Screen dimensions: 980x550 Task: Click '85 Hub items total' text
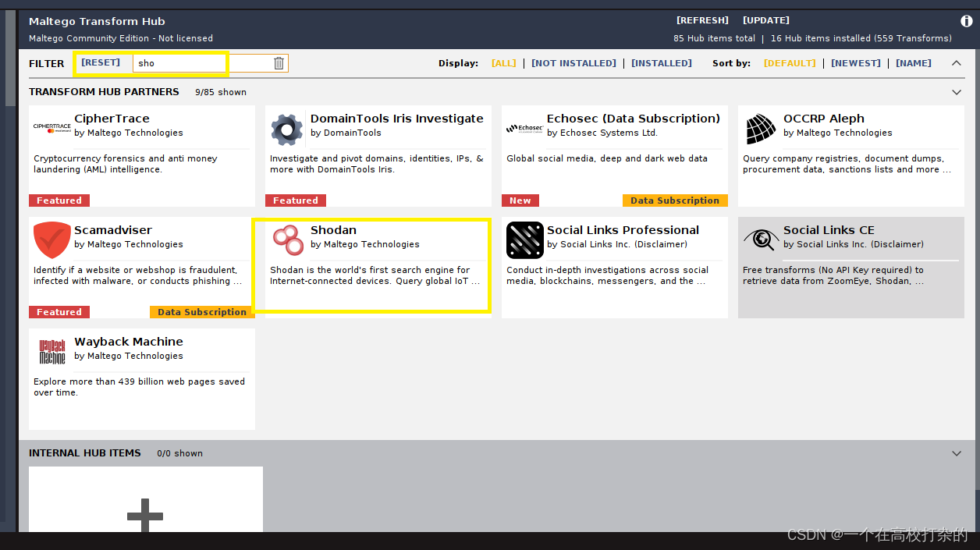(x=715, y=38)
